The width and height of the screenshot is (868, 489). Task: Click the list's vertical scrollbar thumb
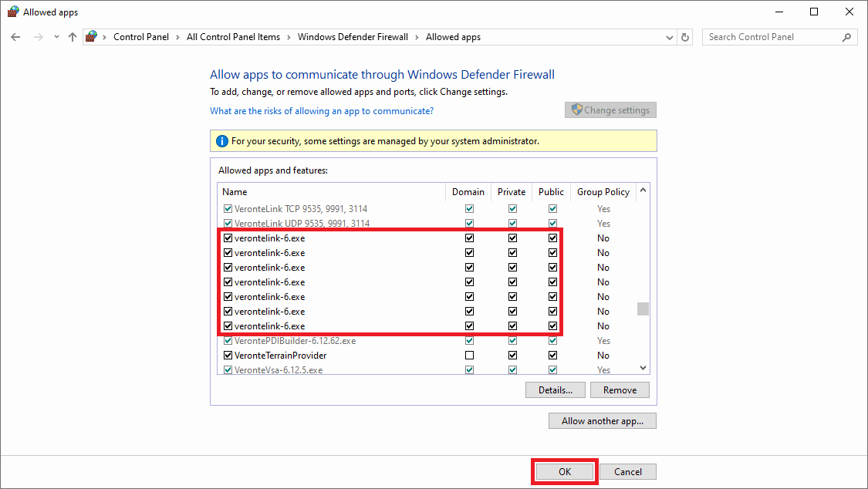[x=643, y=309]
